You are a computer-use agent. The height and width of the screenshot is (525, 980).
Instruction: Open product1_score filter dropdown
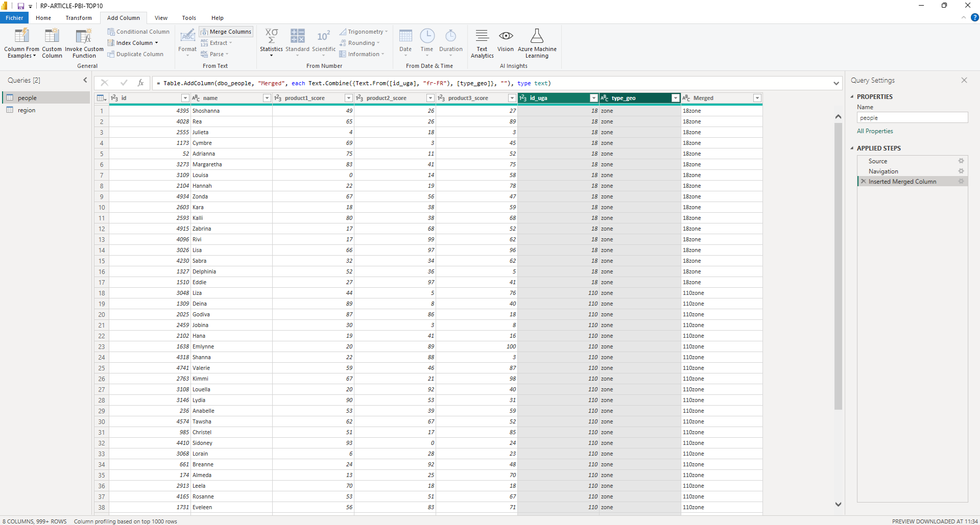click(349, 98)
